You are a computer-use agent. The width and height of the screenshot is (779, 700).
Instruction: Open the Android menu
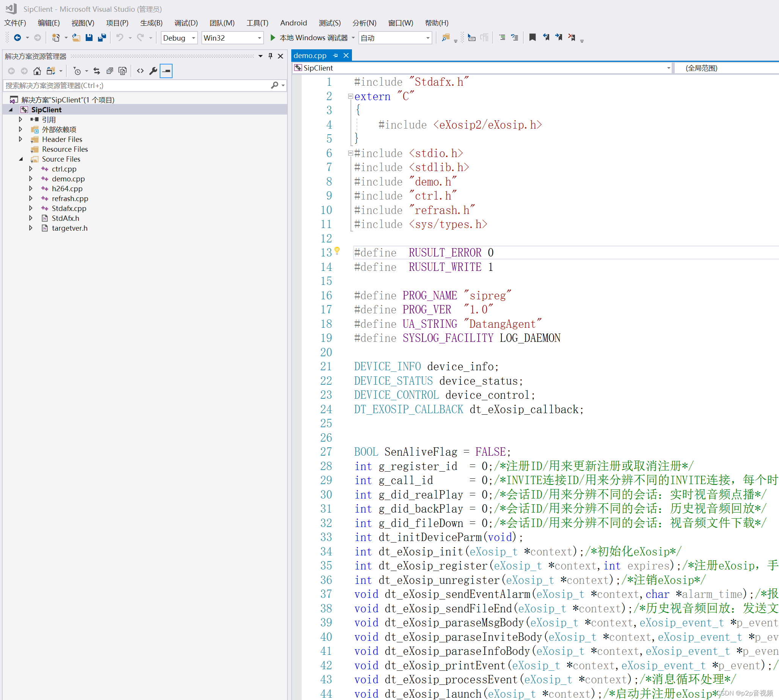[294, 23]
